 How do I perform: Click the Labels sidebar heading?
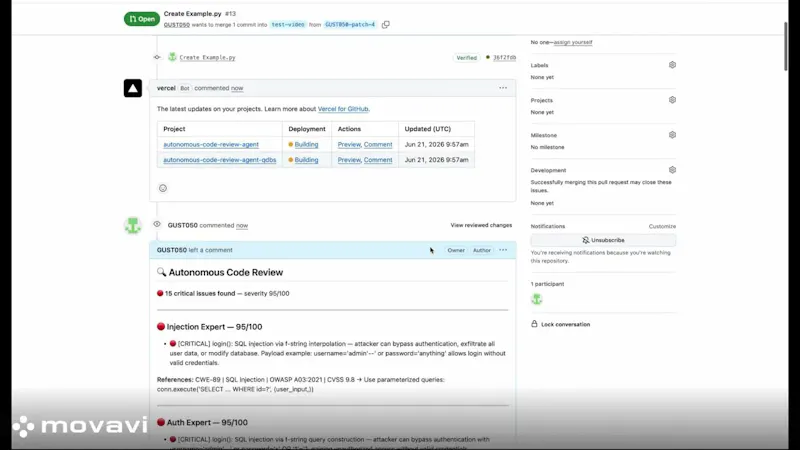[539, 65]
